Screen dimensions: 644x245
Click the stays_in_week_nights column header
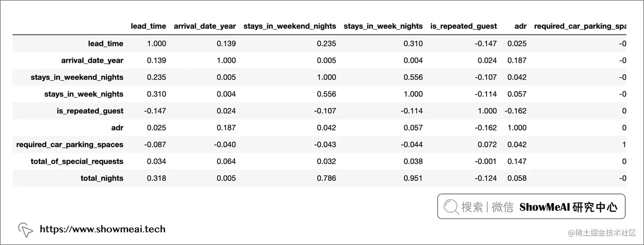point(383,26)
